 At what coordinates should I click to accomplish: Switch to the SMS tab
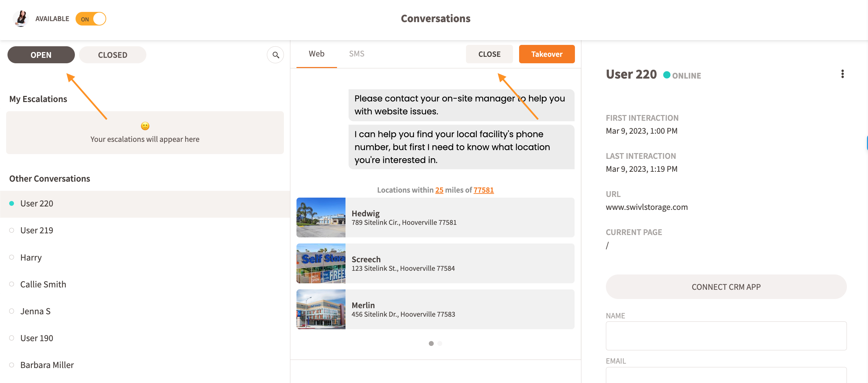click(x=357, y=54)
